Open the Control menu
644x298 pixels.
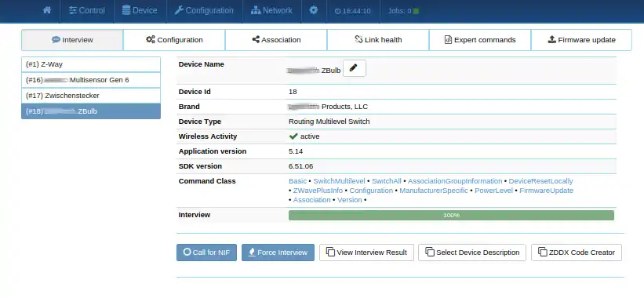pyautogui.click(x=86, y=11)
